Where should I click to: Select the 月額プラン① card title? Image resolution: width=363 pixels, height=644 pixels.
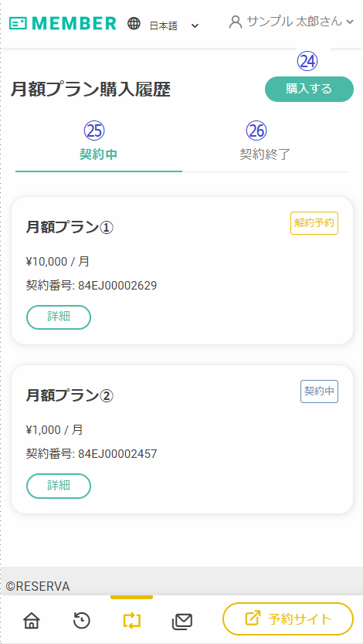tap(70, 227)
